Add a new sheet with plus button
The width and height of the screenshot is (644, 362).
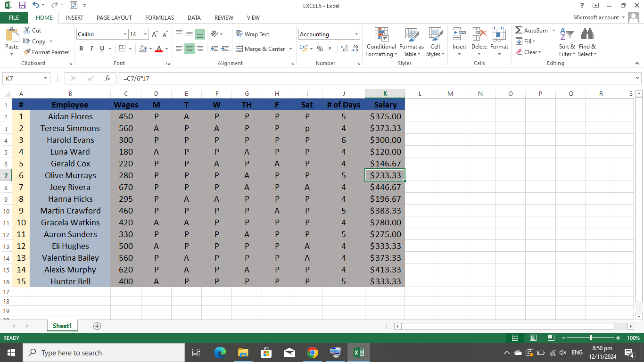97,326
